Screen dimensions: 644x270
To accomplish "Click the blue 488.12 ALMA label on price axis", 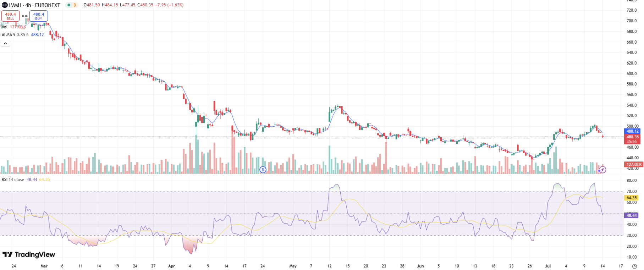I will (632, 131).
